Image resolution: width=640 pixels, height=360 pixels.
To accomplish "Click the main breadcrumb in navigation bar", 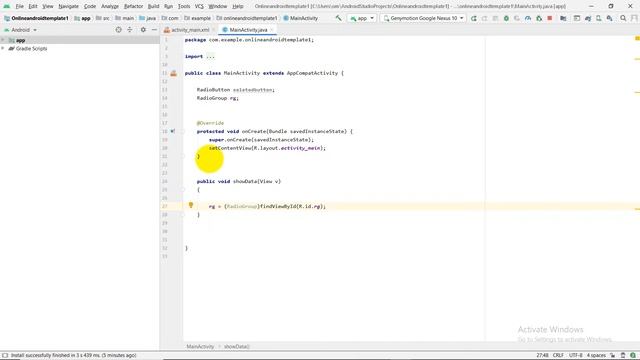I will pos(124,18).
